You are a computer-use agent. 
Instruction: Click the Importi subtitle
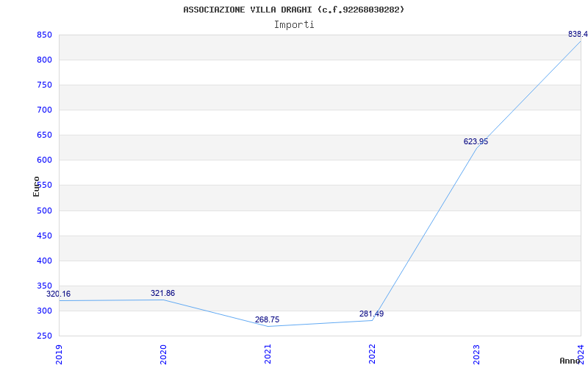coord(294,25)
